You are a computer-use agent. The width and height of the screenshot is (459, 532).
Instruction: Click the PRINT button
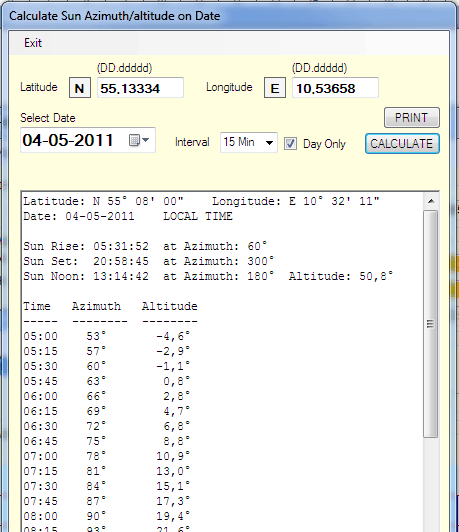point(412,118)
